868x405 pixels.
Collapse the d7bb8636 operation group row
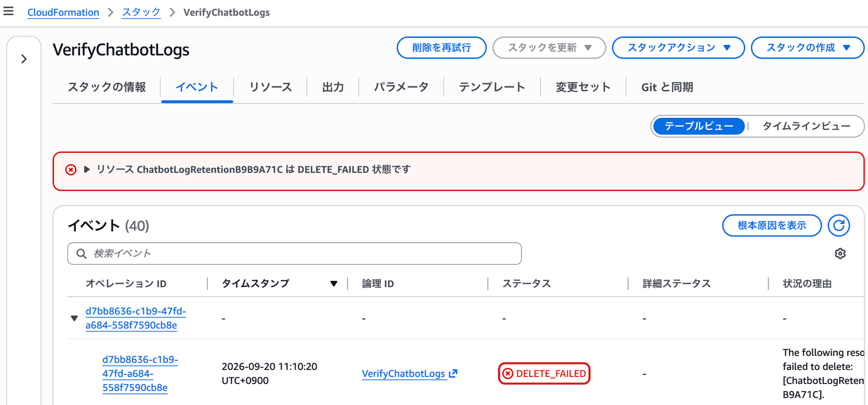click(74, 319)
